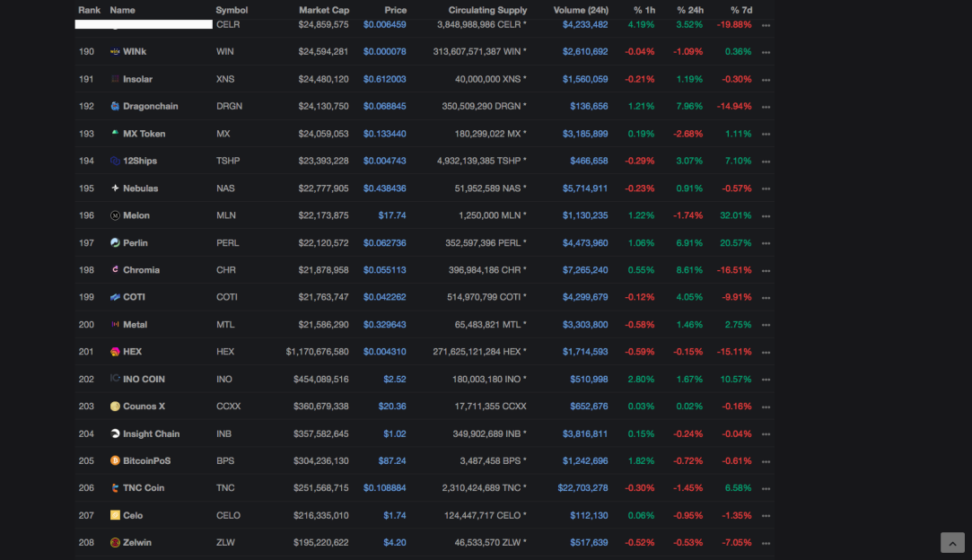This screenshot has width=972, height=560.
Task: Click the Insight Chain logo icon
Action: (115, 433)
